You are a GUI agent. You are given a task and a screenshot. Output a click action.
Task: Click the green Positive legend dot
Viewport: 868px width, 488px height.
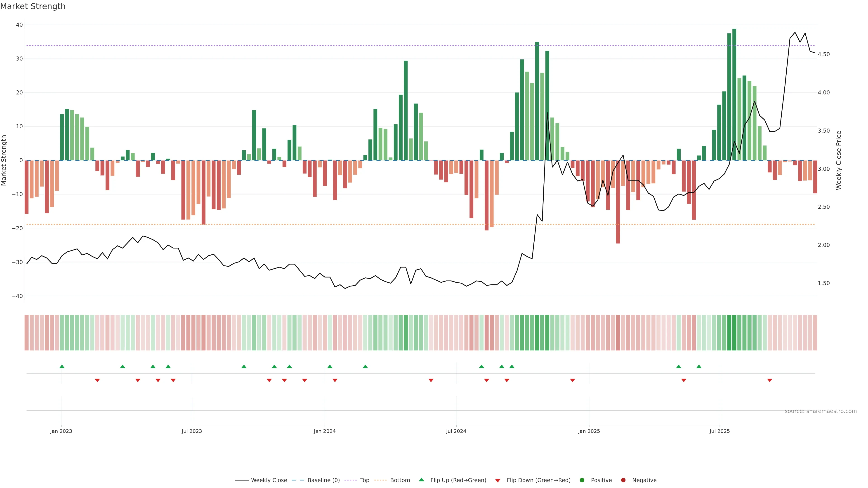pos(582,480)
